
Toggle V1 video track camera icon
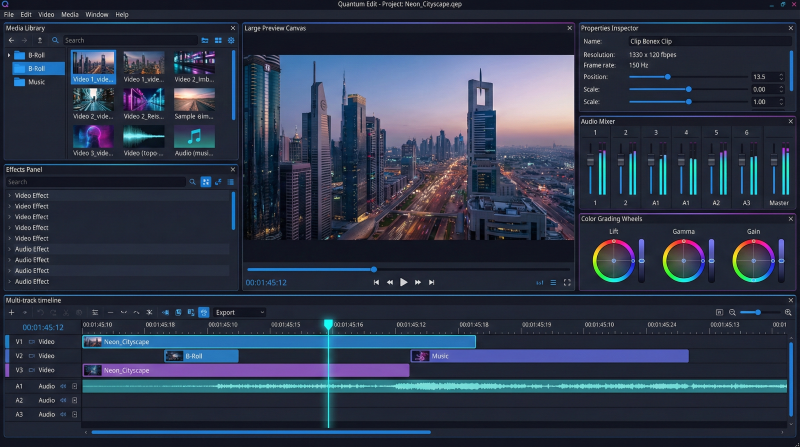[x=32, y=341]
